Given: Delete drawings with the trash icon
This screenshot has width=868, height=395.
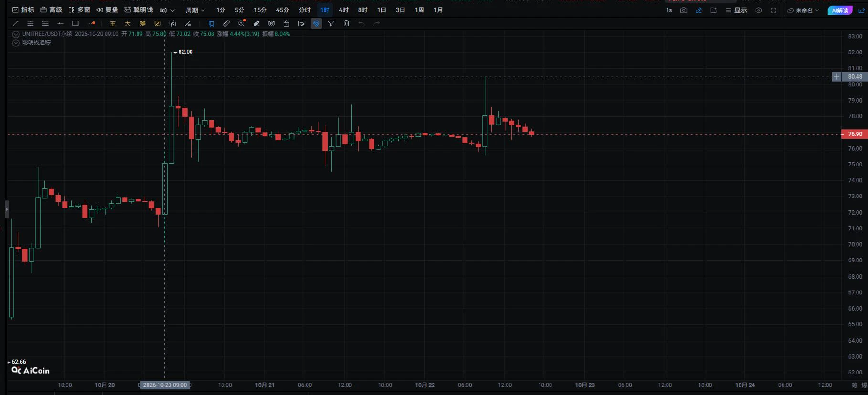Looking at the screenshot, I should tap(346, 23).
